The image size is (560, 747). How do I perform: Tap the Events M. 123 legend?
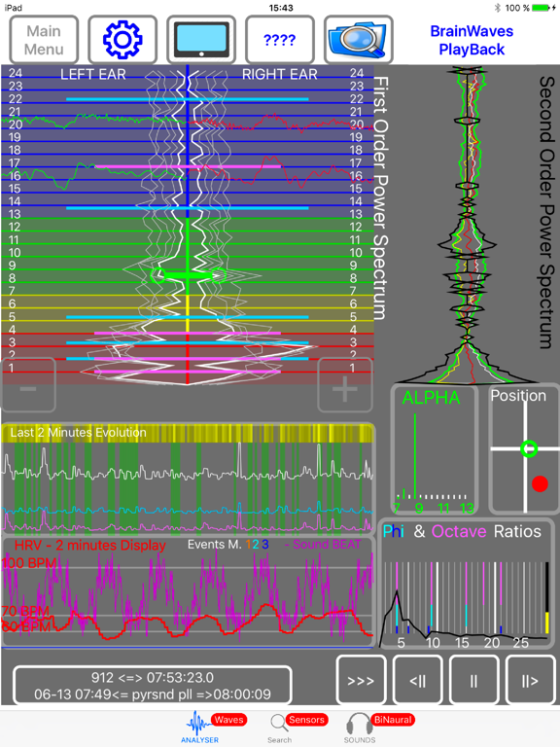(x=228, y=545)
